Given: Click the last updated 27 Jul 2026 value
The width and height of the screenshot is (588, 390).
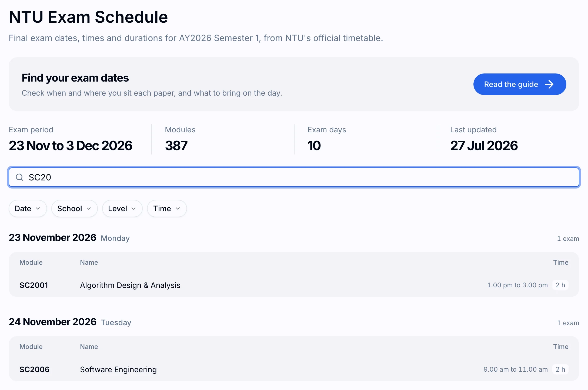Looking at the screenshot, I should (484, 146).
